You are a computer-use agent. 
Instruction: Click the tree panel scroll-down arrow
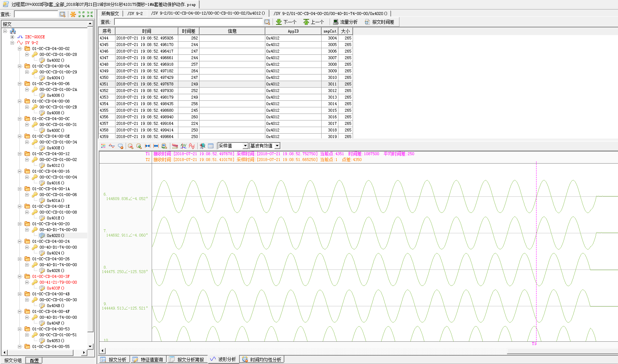point(90,346)
